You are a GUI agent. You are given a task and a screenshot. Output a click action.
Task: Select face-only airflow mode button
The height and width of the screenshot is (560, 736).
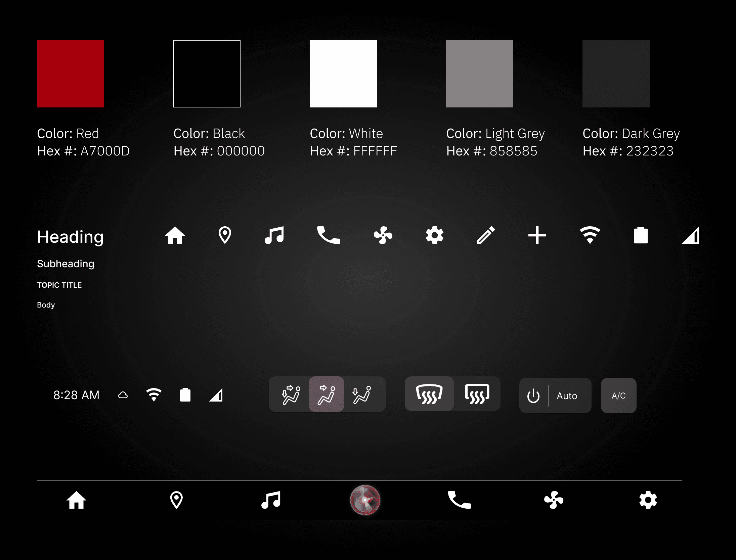pyautogui.click(x=327, y=395)
